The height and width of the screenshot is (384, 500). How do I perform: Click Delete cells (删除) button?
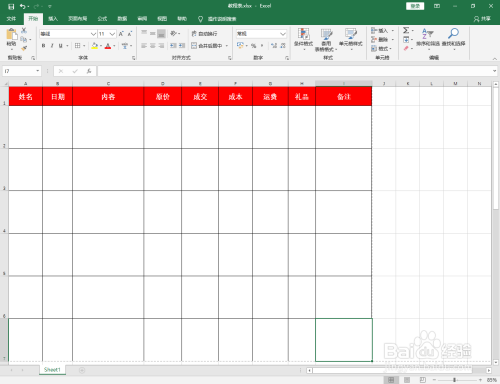(382, 40)
